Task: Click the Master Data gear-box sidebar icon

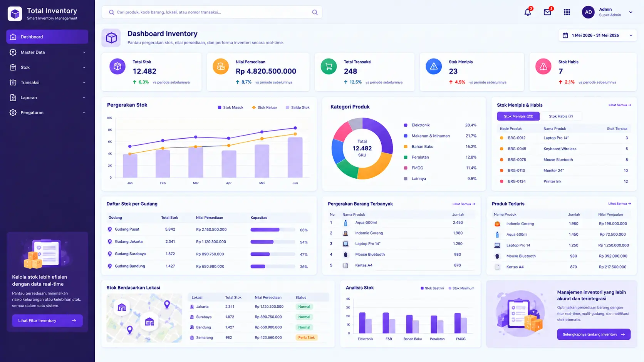Action: 13,52
